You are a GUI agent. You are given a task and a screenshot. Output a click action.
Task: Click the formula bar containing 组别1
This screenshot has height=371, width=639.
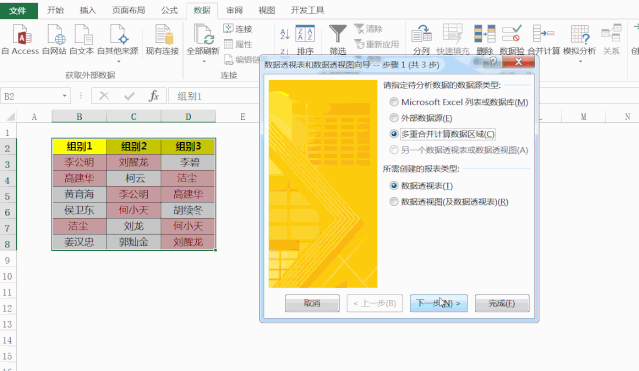[214, 96]
